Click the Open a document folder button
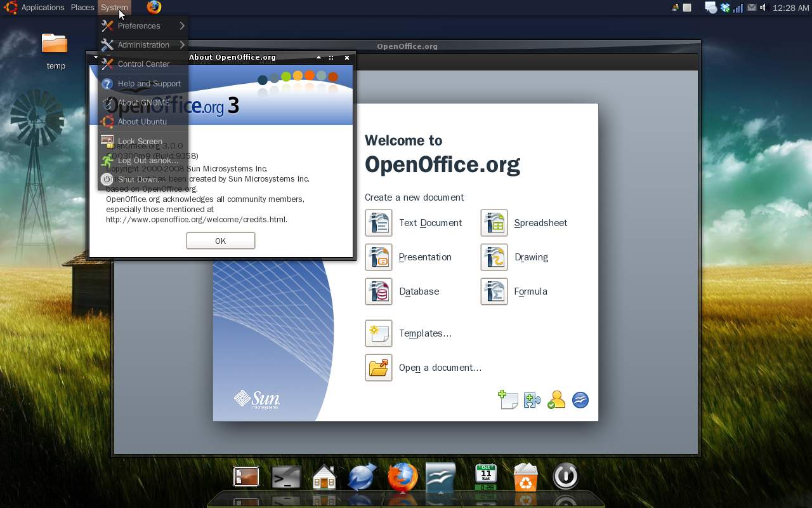Screen dimensions: 812x508 pos(379,368)
